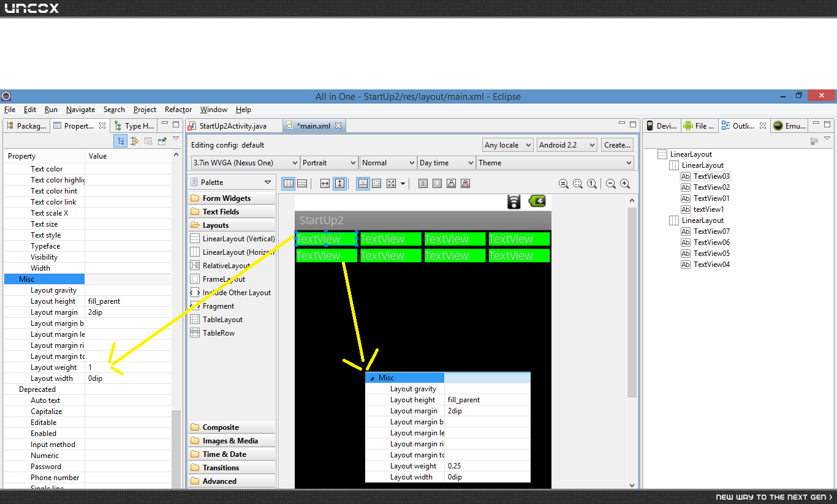Click Pin to Selection icon
Screen dimensions: 837x504
point(162,141)
